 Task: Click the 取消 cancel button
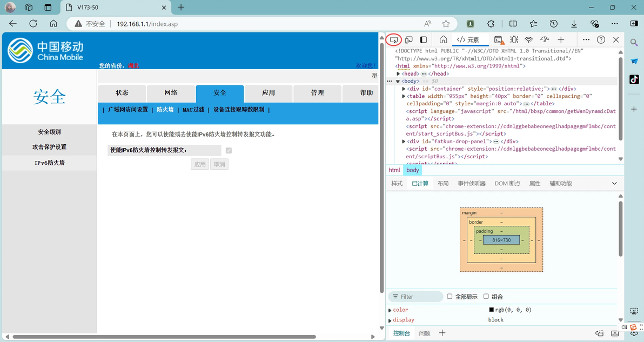(x=219, y=164)
